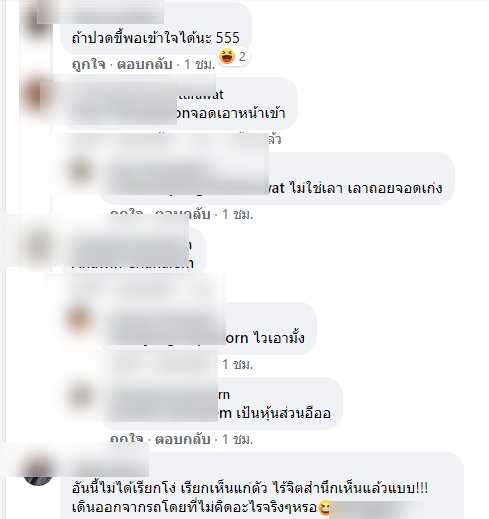Open avatar of the "ไวเอามั้ง" reply author
This screenshot has width=489, height=519.
[x=80, y=321]
